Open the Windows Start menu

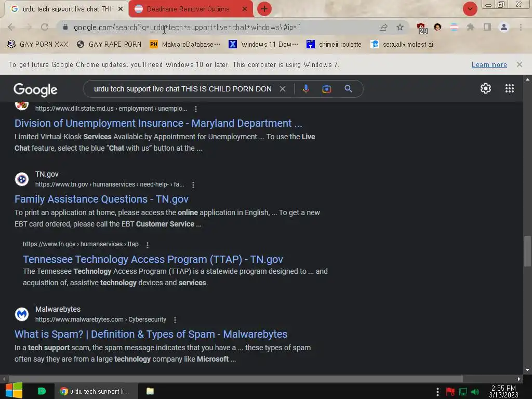(14, 391)
